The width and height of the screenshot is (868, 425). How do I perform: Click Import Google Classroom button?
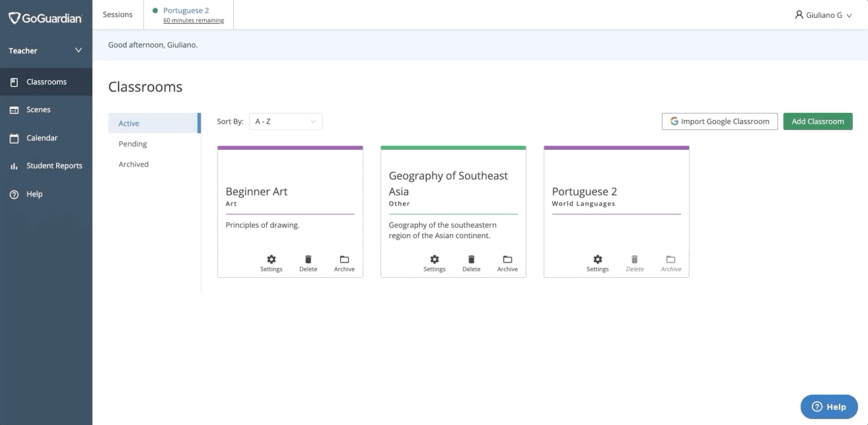tap(719, 121)
